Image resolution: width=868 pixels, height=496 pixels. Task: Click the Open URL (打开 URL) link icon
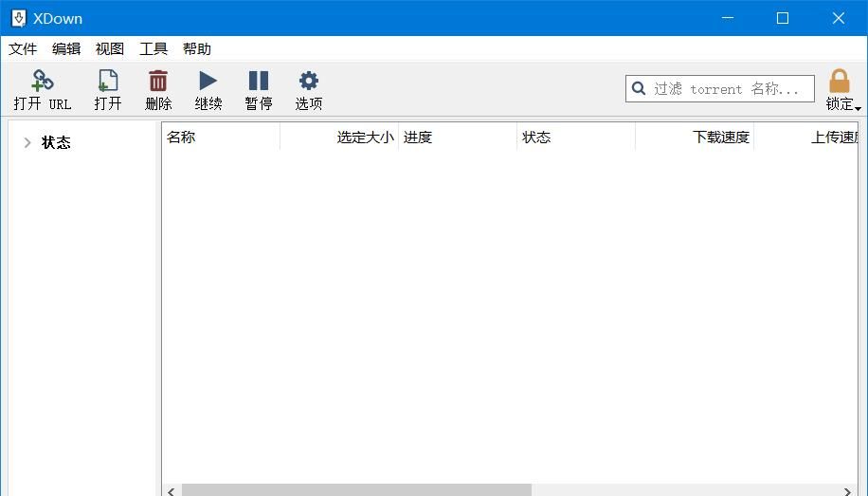[x=42, y=81]
